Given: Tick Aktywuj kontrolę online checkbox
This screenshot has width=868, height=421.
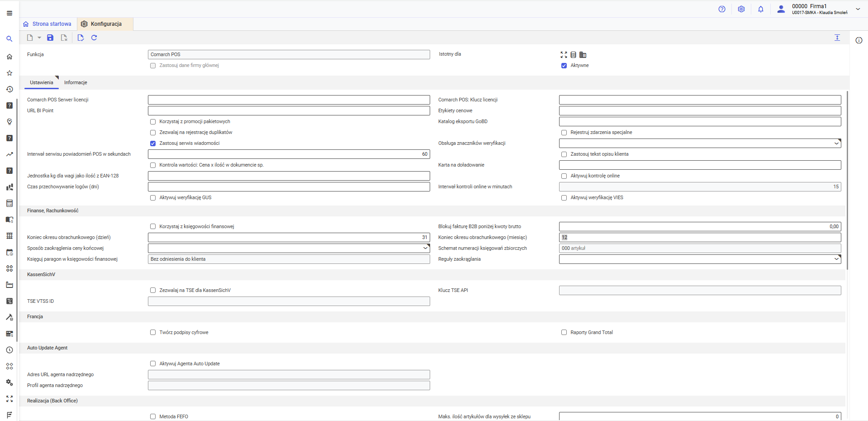Looking at the screenshot, I should pyautogui.click(x=564, y=176).
